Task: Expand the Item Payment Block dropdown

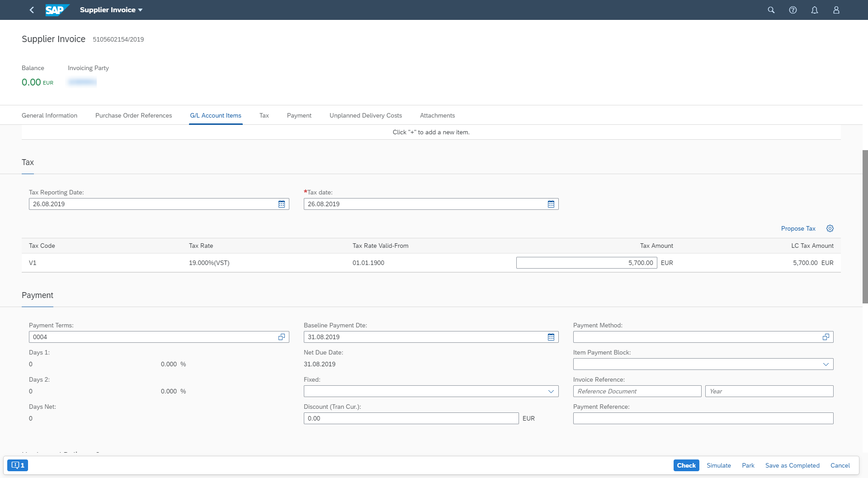Action: (x=826, y=364)
